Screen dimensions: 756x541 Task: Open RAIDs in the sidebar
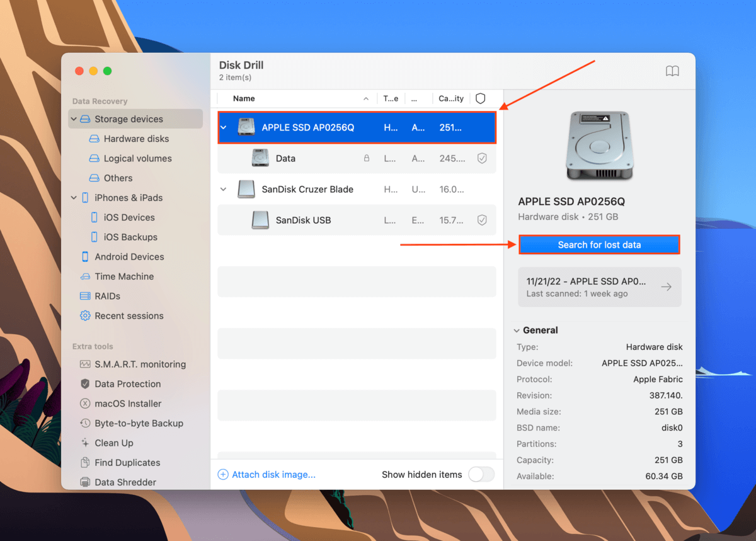coord(107,296)
